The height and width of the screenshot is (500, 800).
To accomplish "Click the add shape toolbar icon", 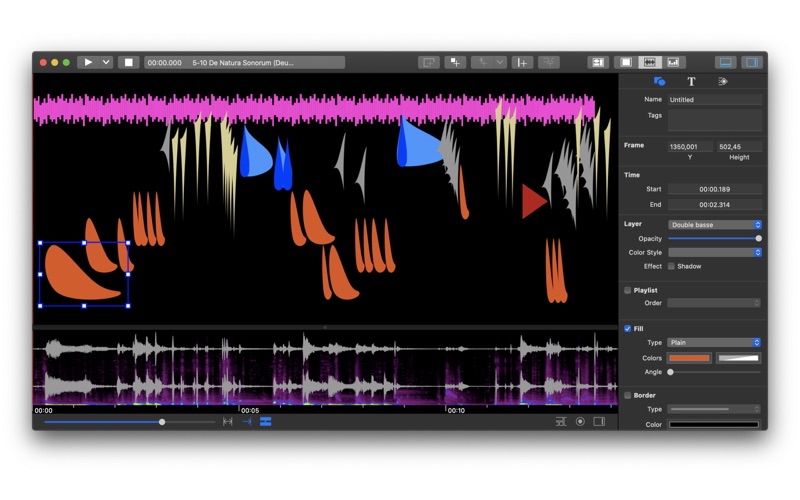I will click(x=455, y=62).
